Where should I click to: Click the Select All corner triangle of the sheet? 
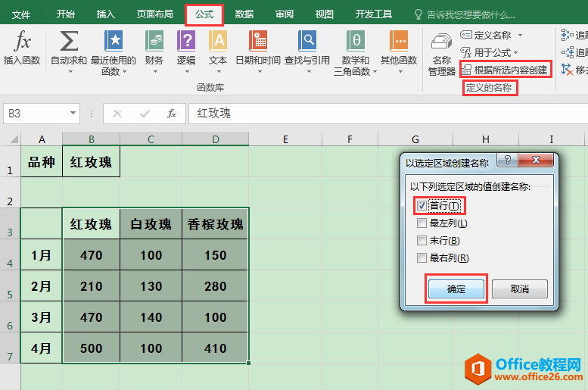tap(14, 139)
